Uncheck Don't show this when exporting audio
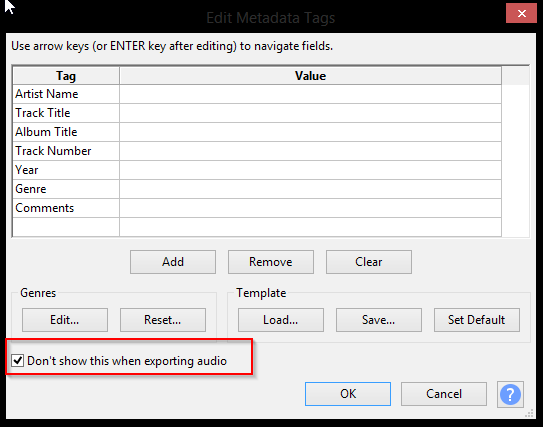 pyautogui.click(x=17, y=361)
